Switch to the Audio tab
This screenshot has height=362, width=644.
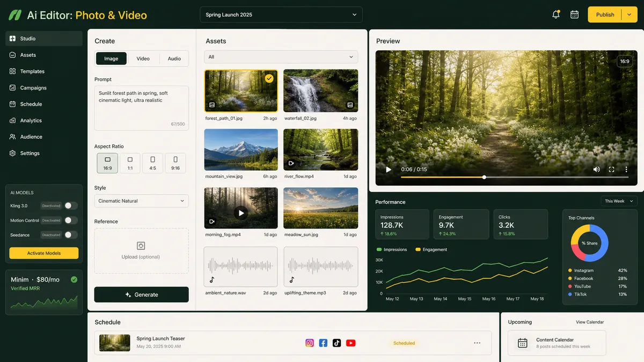click(174, 58)
